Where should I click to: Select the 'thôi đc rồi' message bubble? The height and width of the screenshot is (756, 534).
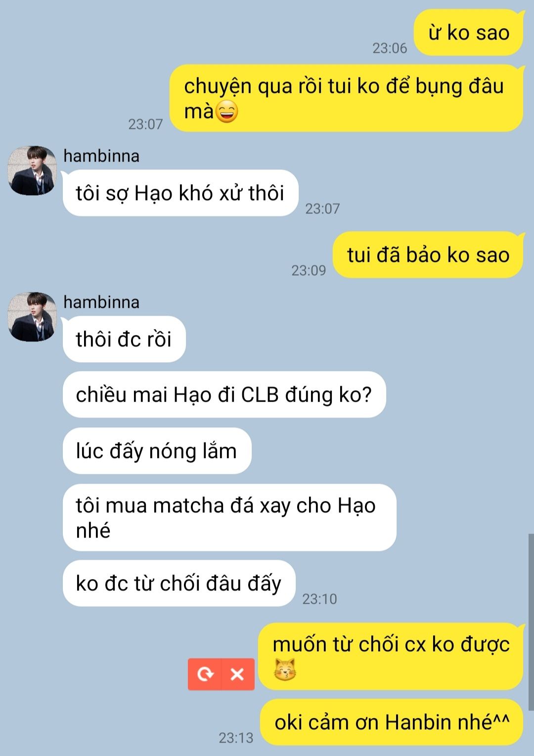click(x=124, y=339)
